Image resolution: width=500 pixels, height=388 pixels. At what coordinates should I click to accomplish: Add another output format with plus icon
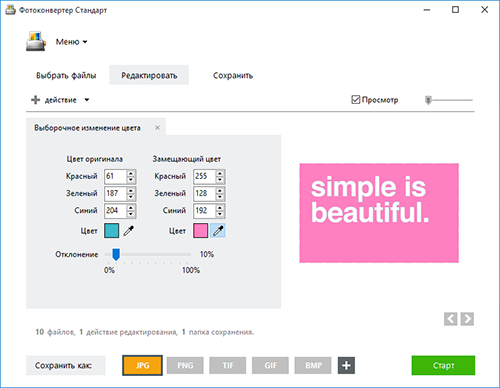346,365
